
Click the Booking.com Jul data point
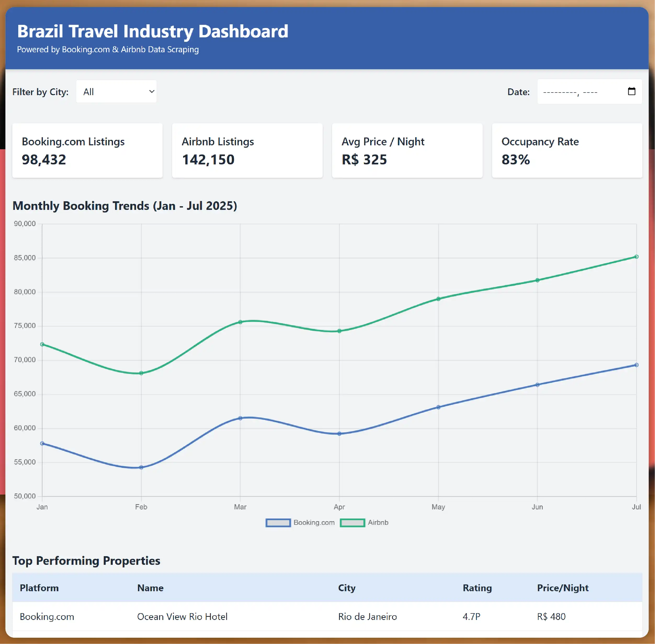click(636, 365)
